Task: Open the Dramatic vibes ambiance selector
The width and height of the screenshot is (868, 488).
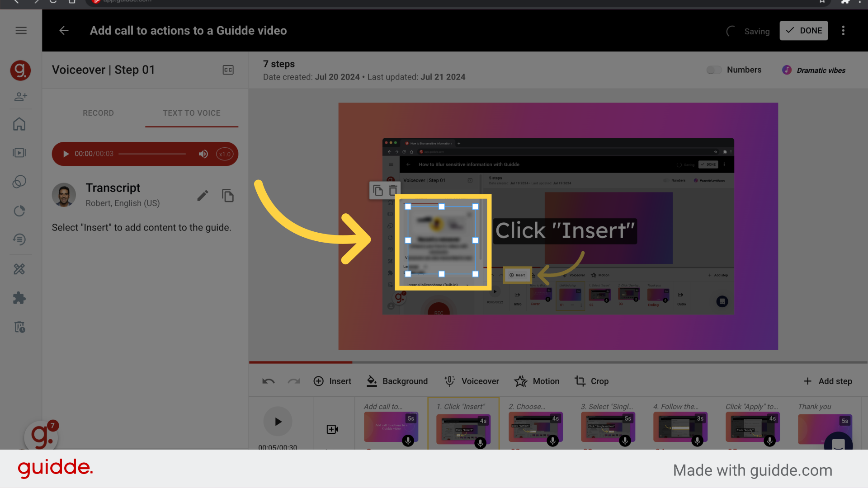Action: 814,70
